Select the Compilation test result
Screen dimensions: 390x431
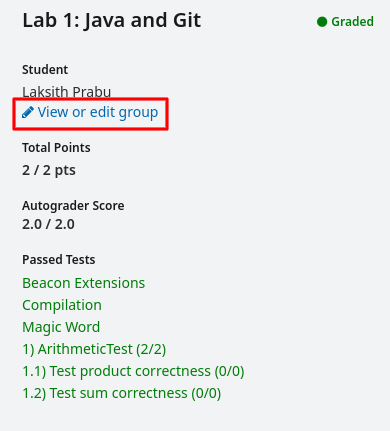click(62, 305)
